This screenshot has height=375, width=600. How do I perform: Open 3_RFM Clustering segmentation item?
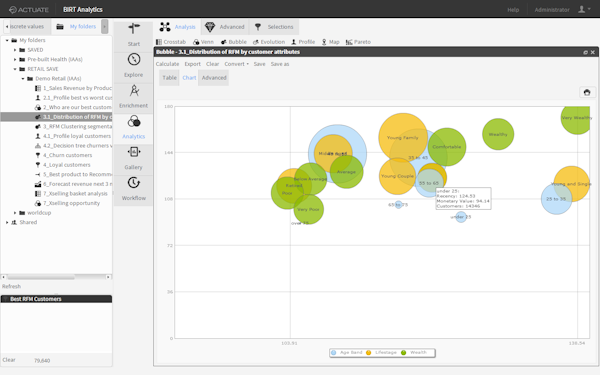pos(73,126)
